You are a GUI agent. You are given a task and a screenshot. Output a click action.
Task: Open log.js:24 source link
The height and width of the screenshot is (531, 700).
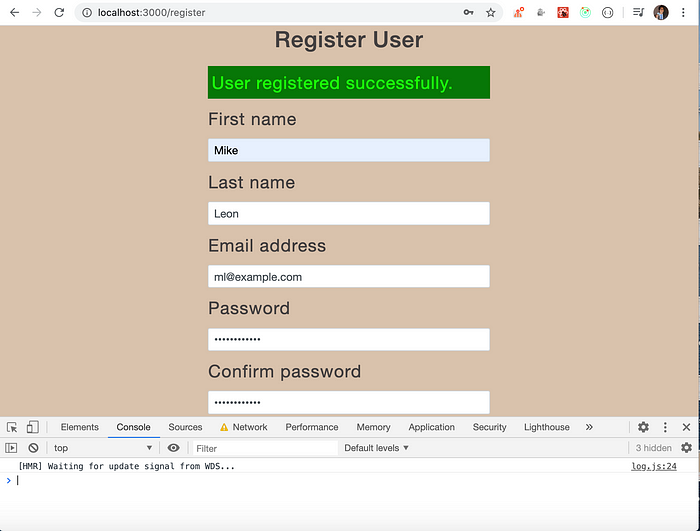[x=654, y=466]
